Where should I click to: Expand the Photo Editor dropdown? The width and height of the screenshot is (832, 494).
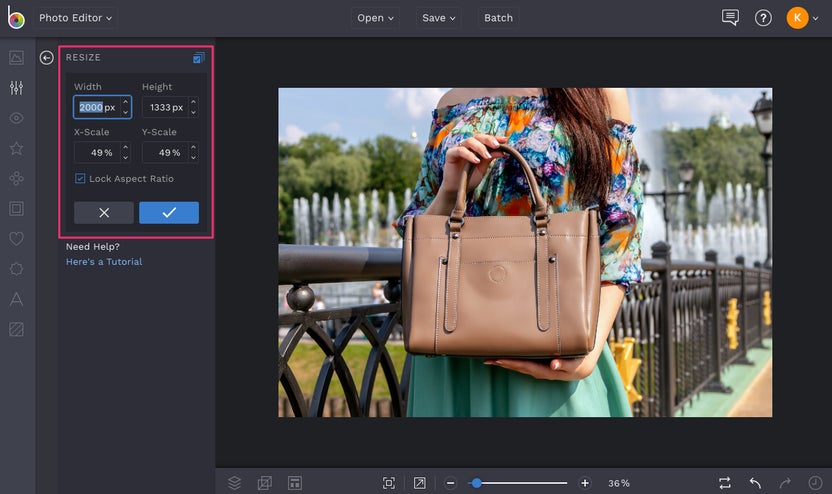point(76,18)
